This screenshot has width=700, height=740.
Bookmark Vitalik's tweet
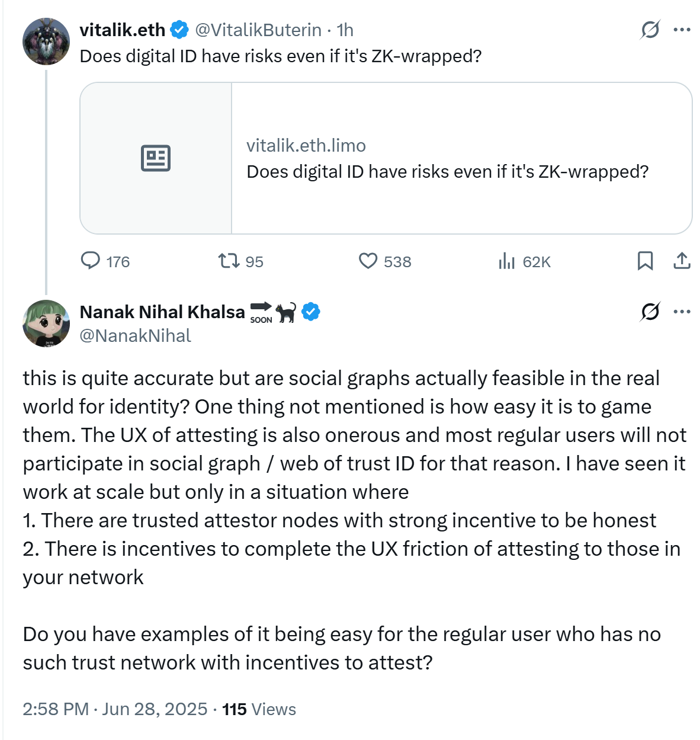coord(645,261)
